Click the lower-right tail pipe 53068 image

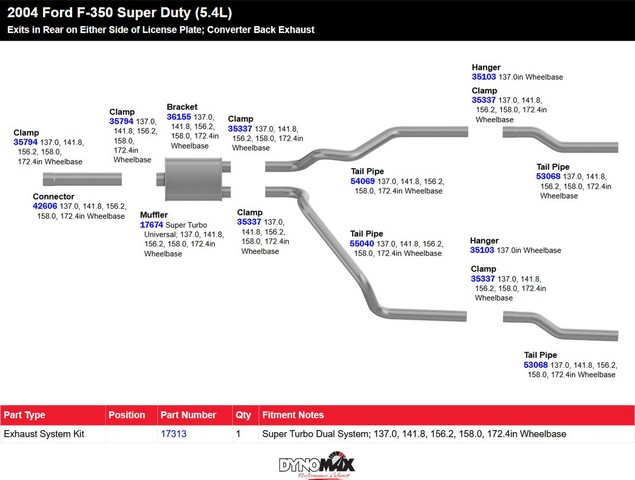click(x=560, y=326)
